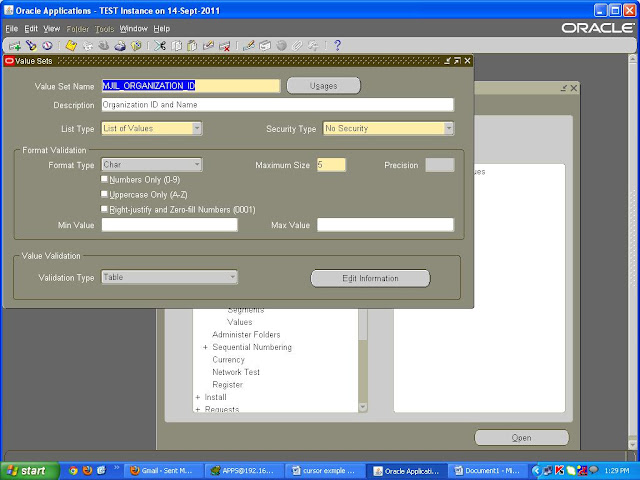This screenshot has width=640, height=480.
Task: Select Values in Navigator list
Action: 240,322
